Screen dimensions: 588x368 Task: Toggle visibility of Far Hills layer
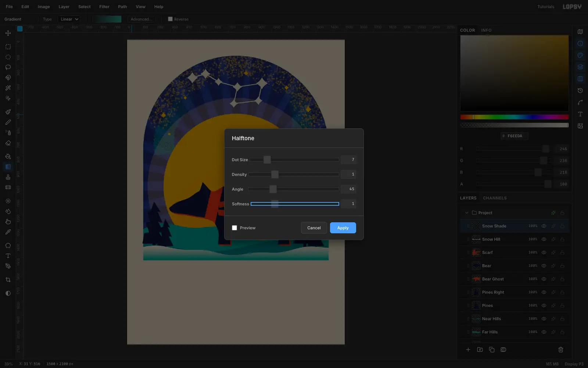[x=544, y=332]
